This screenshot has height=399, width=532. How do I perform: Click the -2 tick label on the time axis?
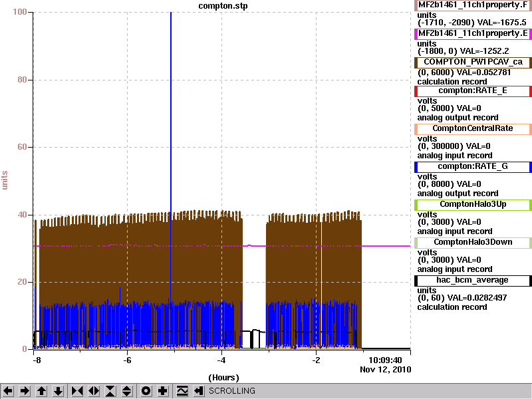(316, 360)
